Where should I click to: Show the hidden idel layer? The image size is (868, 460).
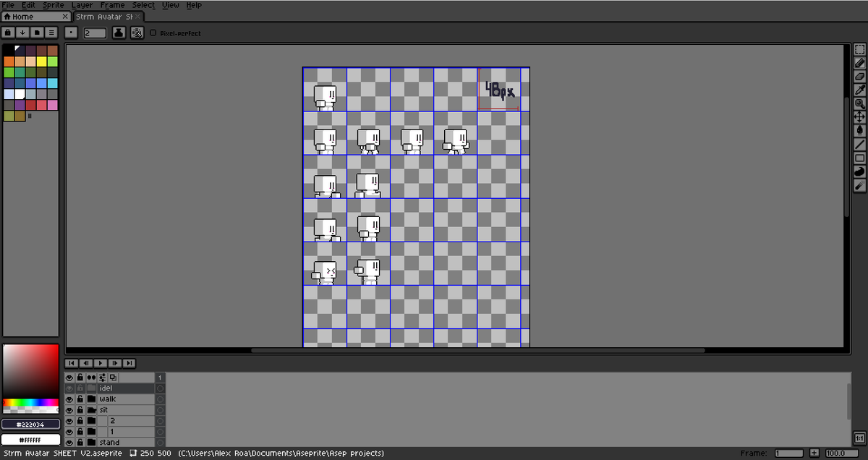pyautogui.click(x=70, y=388)
